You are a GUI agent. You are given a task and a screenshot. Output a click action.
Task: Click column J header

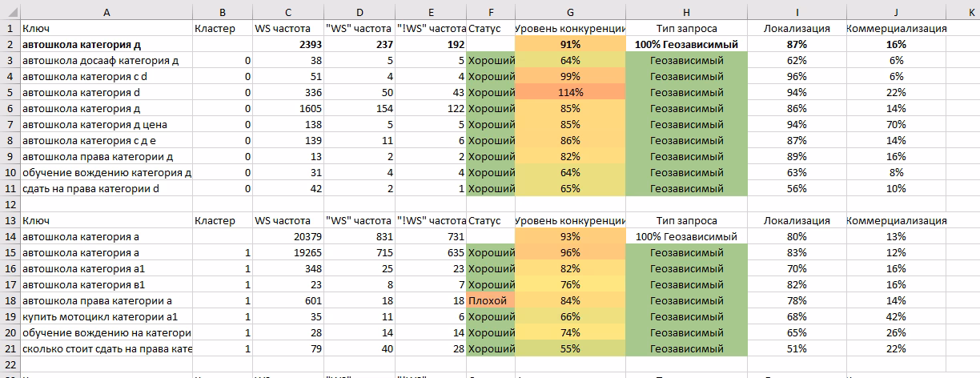point(896,12)
